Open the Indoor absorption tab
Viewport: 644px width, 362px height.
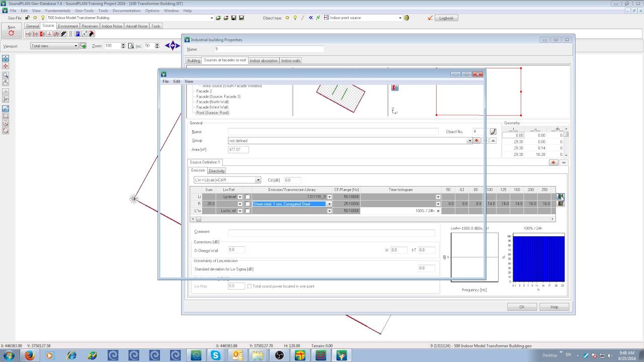[x=264, y=60]
